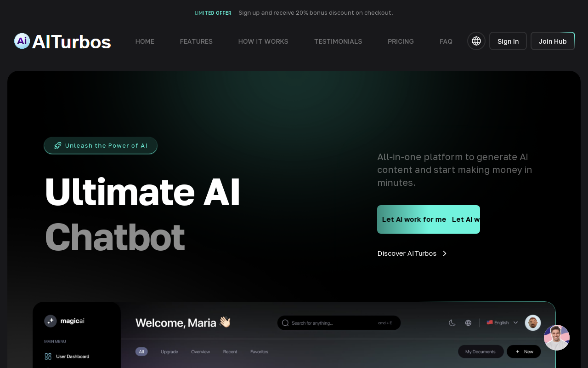Screen dimensions: 588x368
Task: Click Let AI work for me button
Action: 428,219
